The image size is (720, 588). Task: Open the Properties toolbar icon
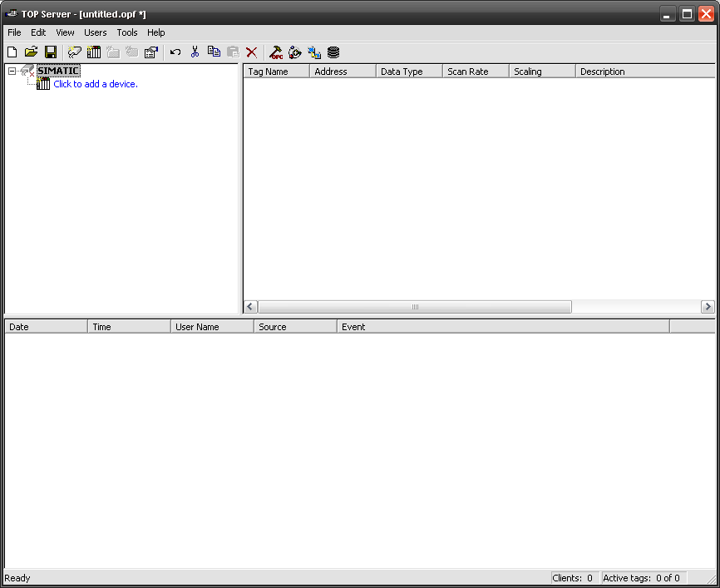[x=150, y=52]
